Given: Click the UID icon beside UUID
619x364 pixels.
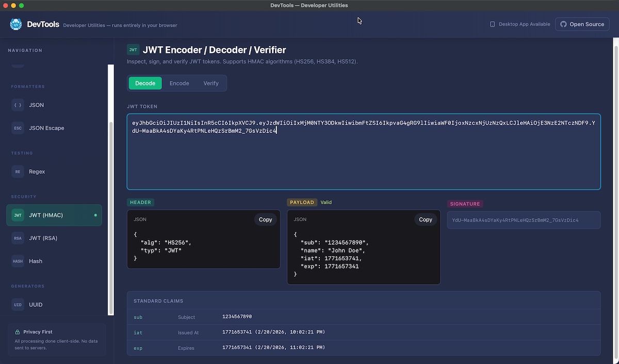Looking at the screenshot, I should coord(18,305).
